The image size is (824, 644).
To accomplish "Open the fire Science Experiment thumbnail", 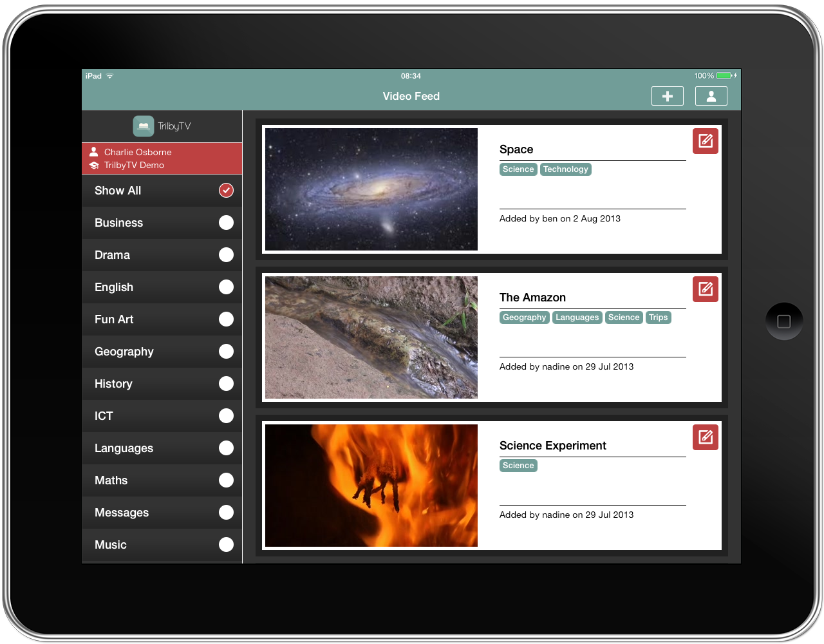I will point(371,486).
